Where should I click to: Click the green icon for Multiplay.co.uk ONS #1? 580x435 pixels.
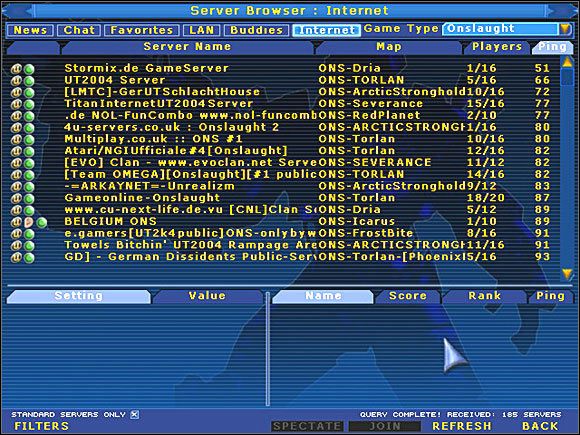(x=29, y=139)
